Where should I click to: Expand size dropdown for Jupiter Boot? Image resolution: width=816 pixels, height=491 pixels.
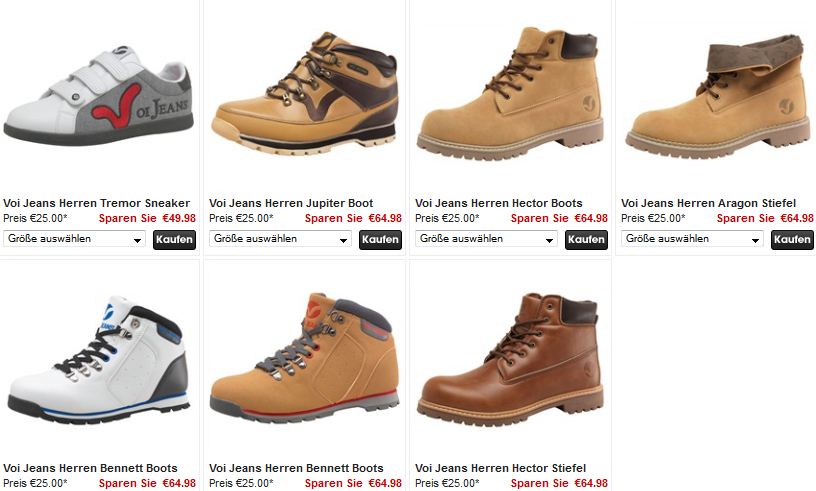280,239
